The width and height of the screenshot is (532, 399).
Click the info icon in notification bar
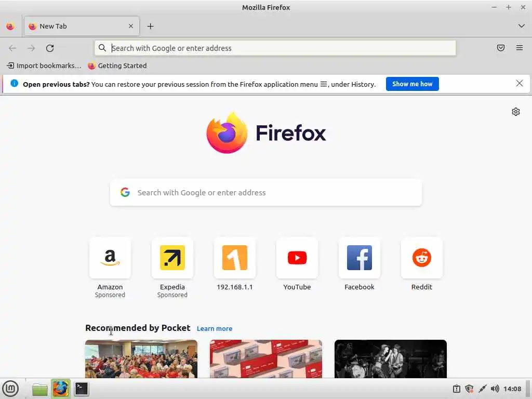[x=14, y=84]
